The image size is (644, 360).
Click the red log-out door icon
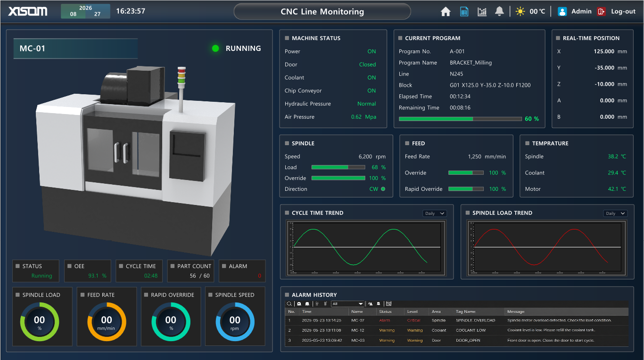[x=601, y=11]
